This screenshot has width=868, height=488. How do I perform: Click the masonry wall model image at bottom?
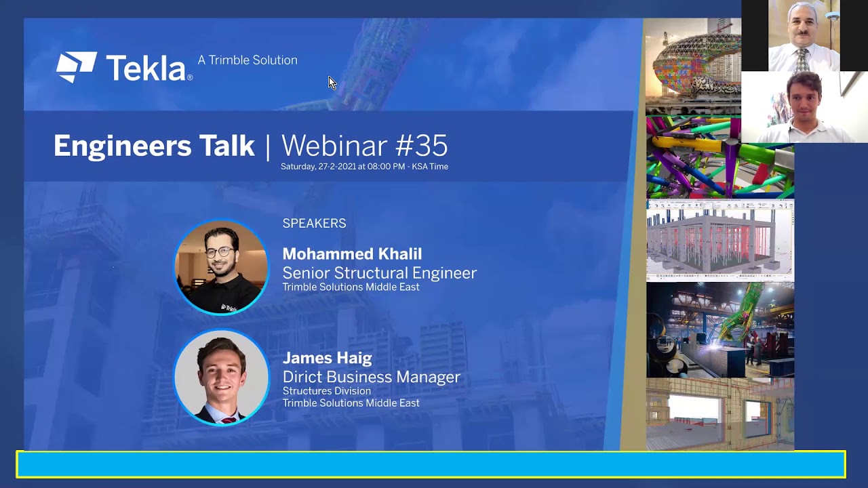pos(719,413)
